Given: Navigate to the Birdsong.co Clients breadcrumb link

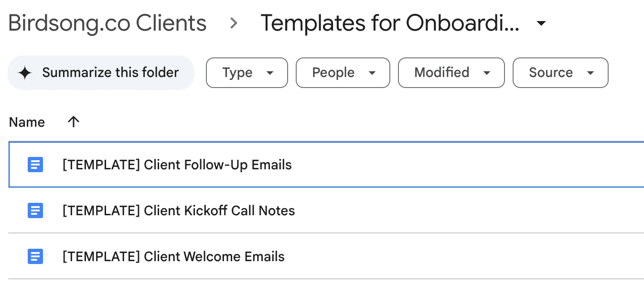Looking at the screenshot, I should pyautogui.click(x=107, y=22).
